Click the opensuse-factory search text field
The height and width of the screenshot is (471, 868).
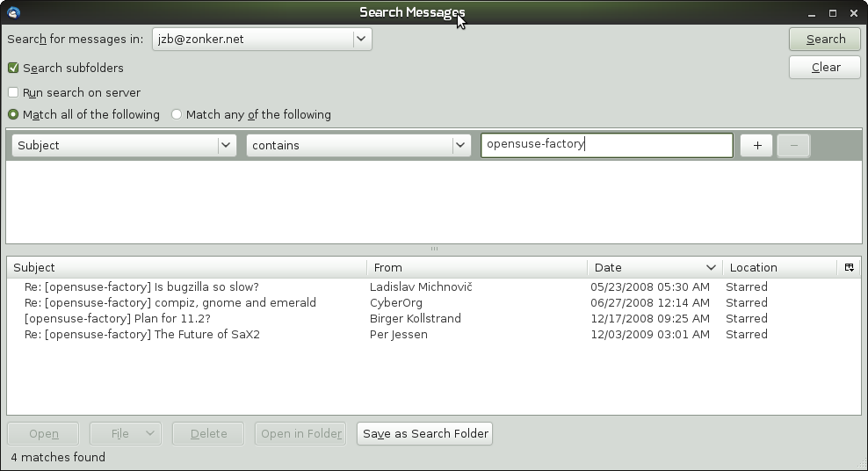pyautogui.click(x=606, y=145)
